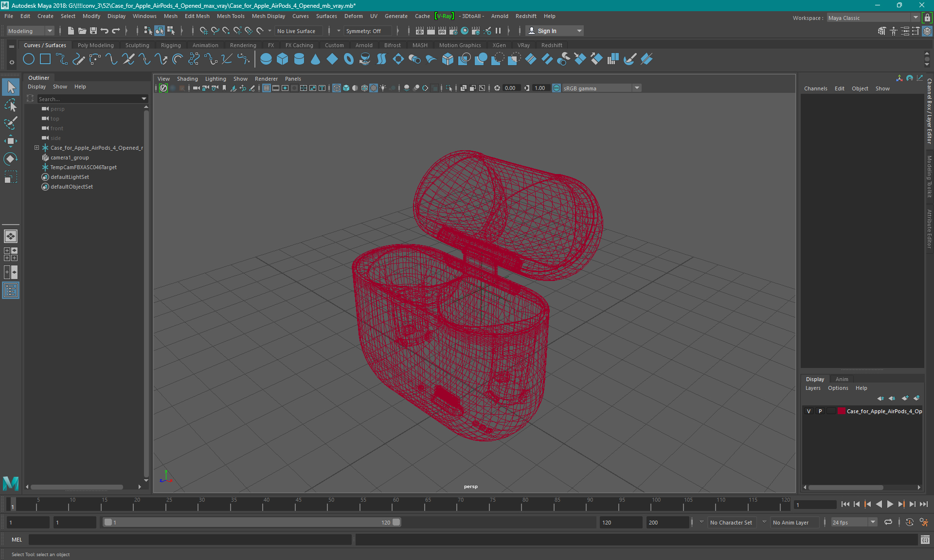Click the Outliner search field
The height and width of the screenshot is (560, 934).
(89, 99)
